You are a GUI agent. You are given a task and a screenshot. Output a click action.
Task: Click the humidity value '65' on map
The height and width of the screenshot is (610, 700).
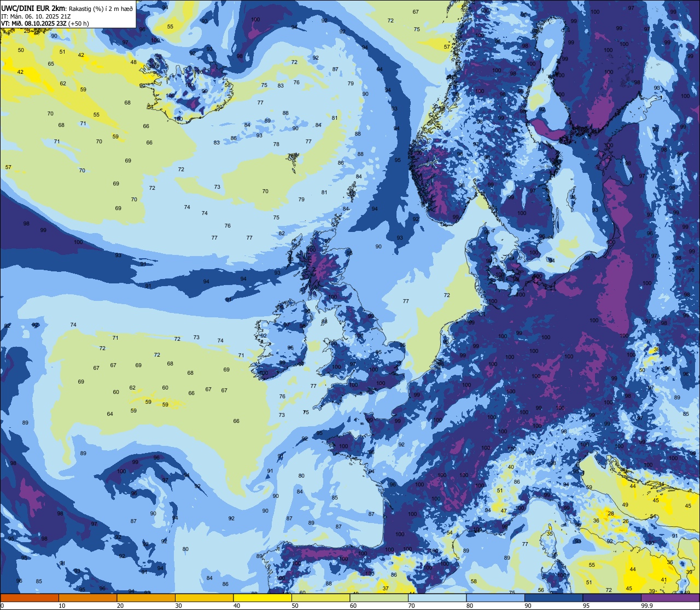[x=51, y=64]
